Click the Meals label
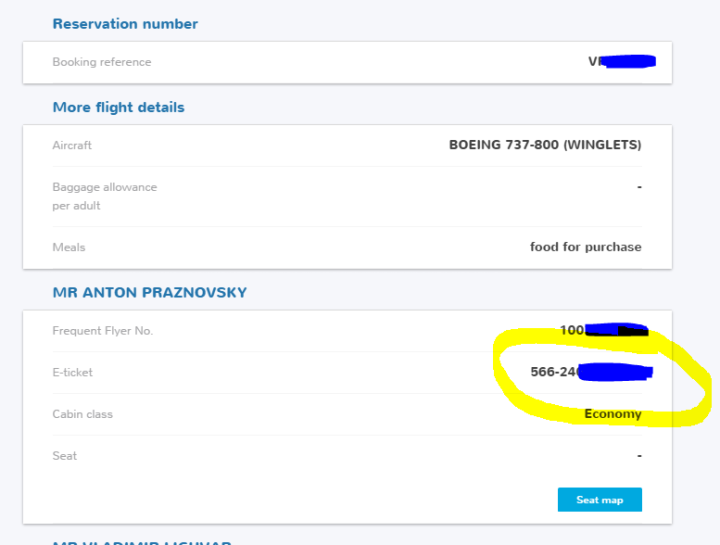Screen dimensions: 720x545 click(x=69, y=247)
